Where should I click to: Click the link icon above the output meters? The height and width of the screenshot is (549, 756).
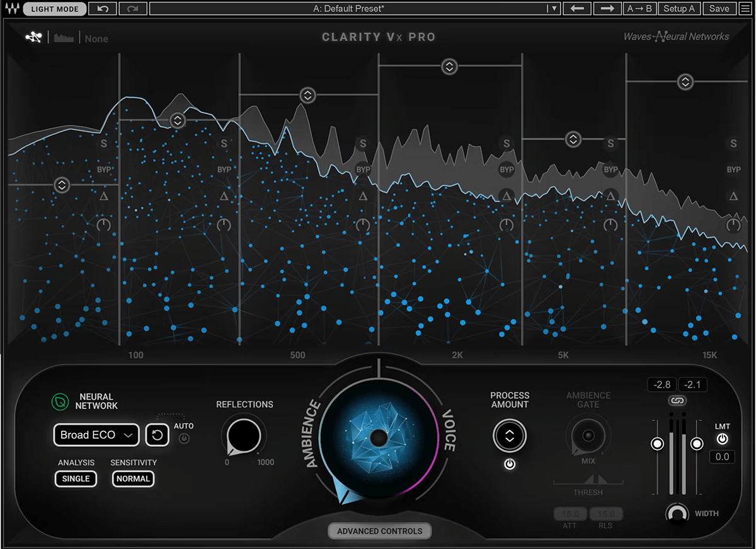coord(676,399)
